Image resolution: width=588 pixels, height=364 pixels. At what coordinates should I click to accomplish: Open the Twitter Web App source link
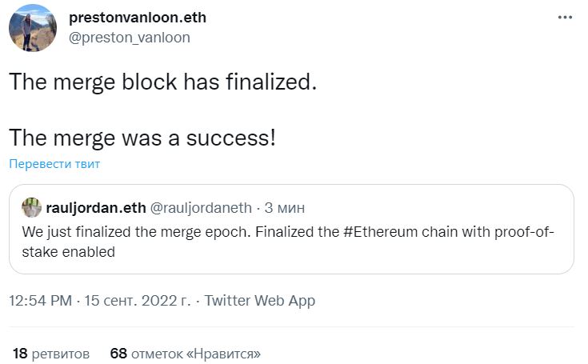point(259,301)
